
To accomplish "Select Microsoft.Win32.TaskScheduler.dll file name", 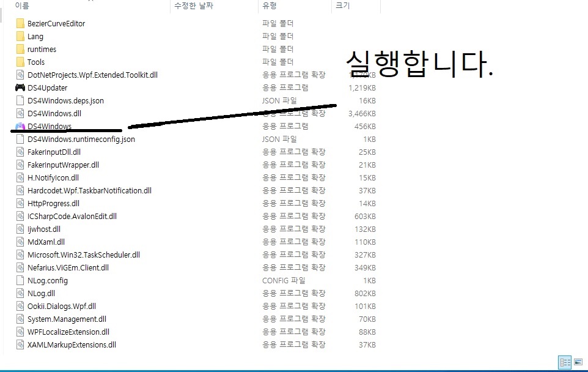I will (x=84, y=255).
